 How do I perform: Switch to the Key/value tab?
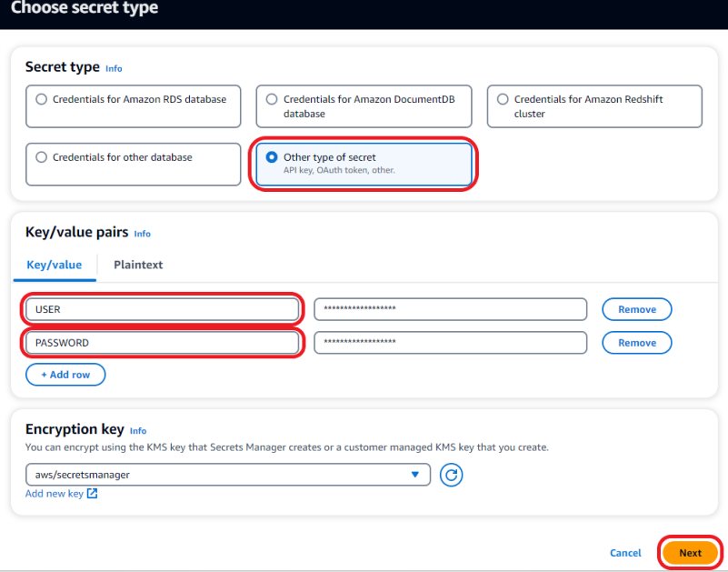(x=54, y=265)
